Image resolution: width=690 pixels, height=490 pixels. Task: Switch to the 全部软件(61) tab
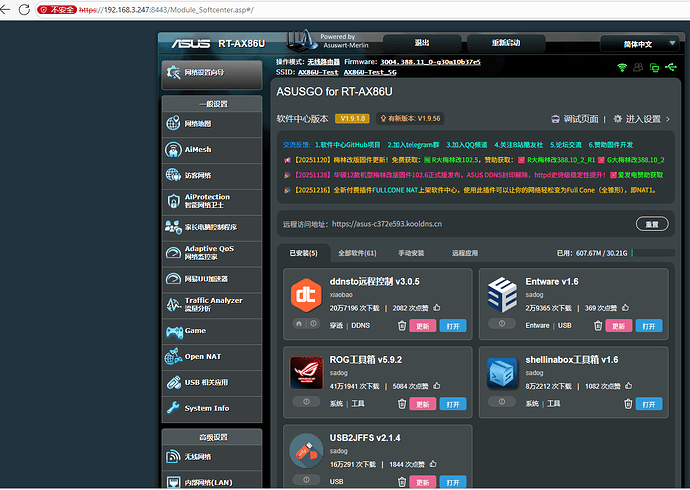[x=357, y=253]
